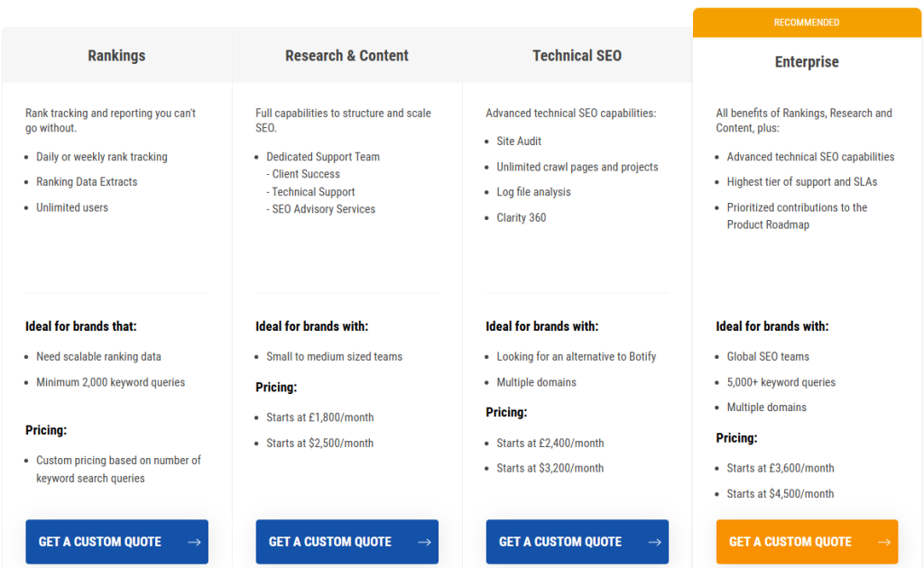
Task: Click the Dedicated Support Team item
Action: tap(323, 157)
